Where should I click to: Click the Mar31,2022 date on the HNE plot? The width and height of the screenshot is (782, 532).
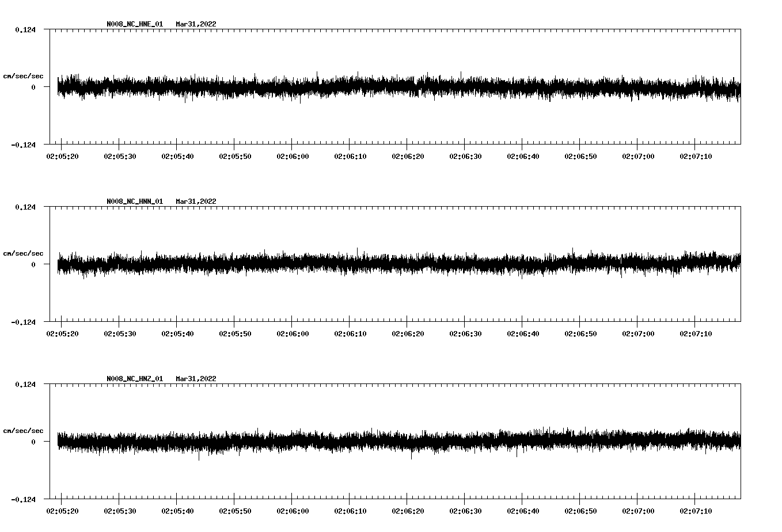point(196,24)
